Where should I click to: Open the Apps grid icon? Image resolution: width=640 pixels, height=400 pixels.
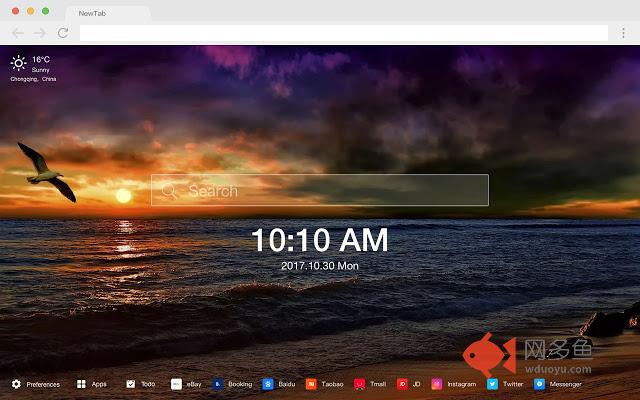[81, 384]
